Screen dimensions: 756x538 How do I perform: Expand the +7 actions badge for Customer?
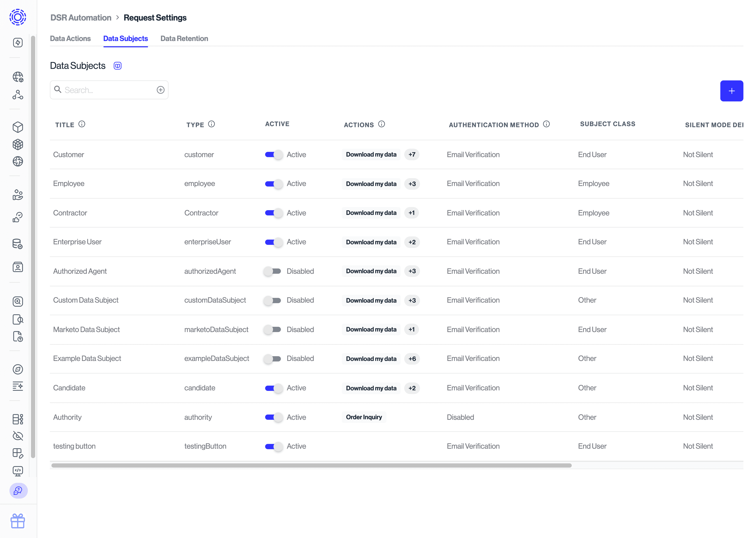coord(412,154)
